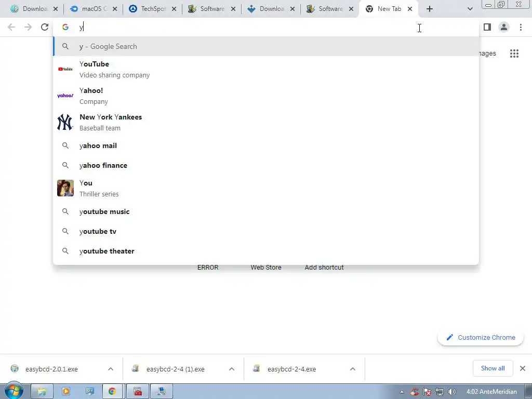Expand the tab search chevron
532x399 pixels.
470,9
